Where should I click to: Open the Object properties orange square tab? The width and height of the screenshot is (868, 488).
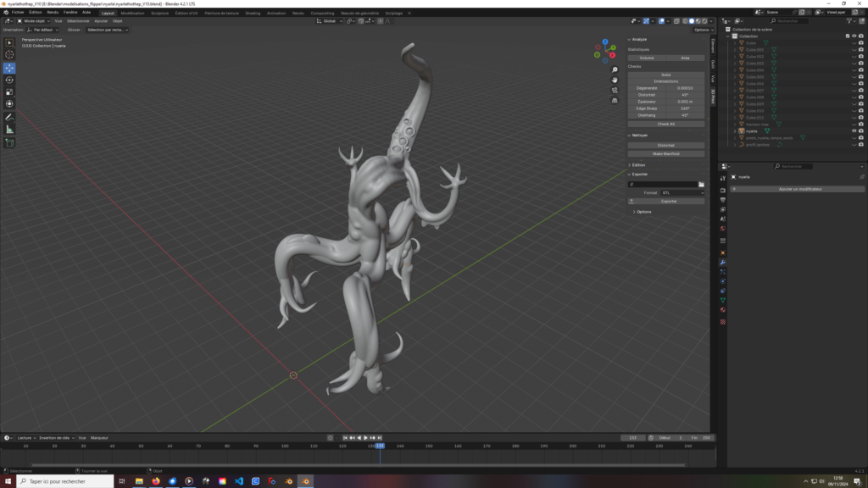tap(723, 252)
